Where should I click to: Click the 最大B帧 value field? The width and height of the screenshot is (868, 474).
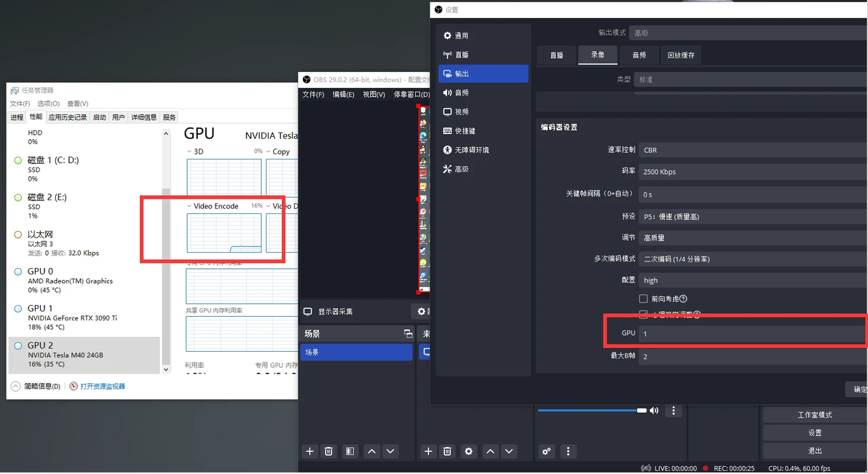[753, 356]
